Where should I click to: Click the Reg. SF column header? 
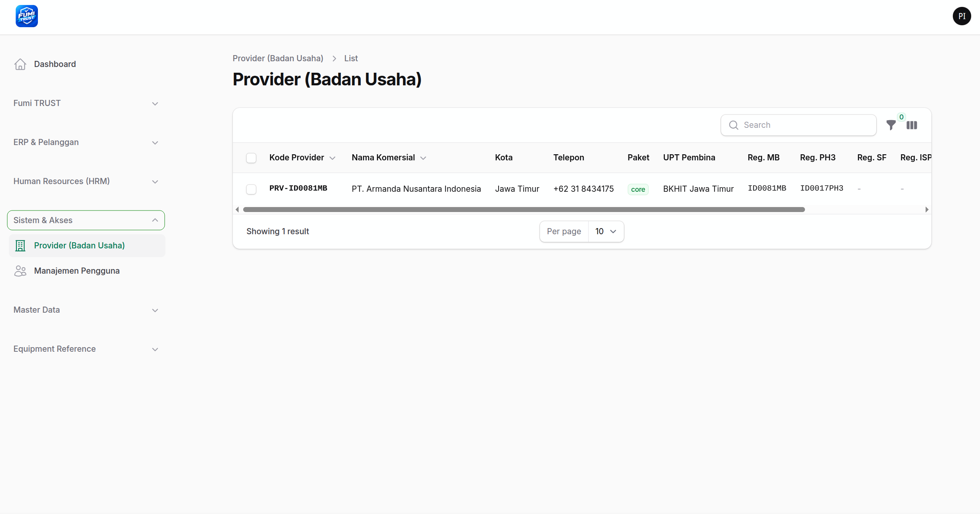(872, 158)
